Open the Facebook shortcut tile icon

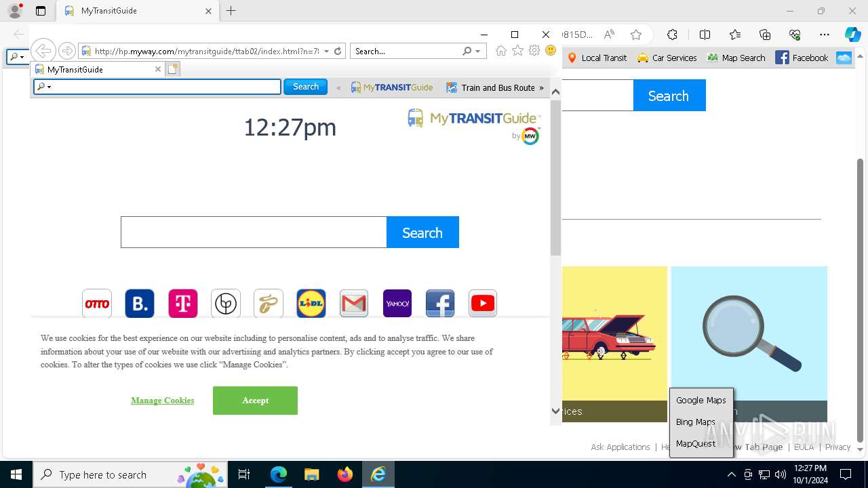pos(440,304)
